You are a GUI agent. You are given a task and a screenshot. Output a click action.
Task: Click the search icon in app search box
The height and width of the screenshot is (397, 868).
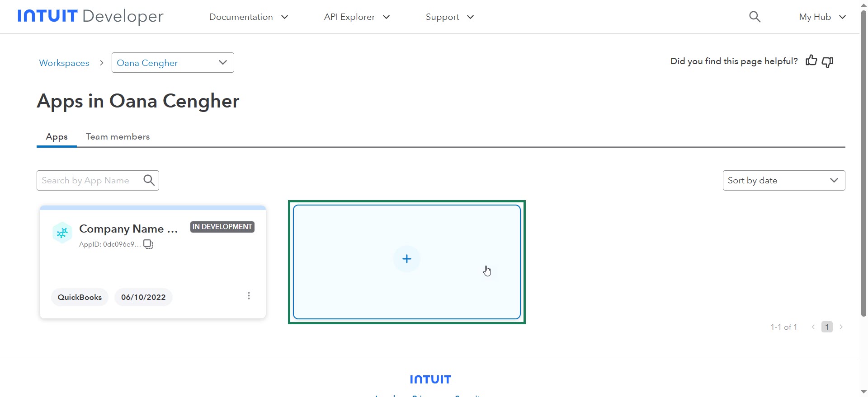[149, 180]
